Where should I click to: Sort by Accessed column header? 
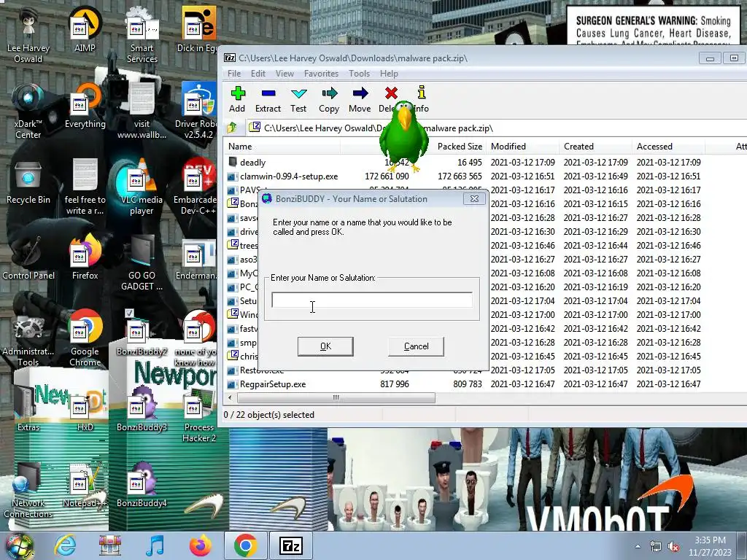pyautogui.click(x=668, y=146)
